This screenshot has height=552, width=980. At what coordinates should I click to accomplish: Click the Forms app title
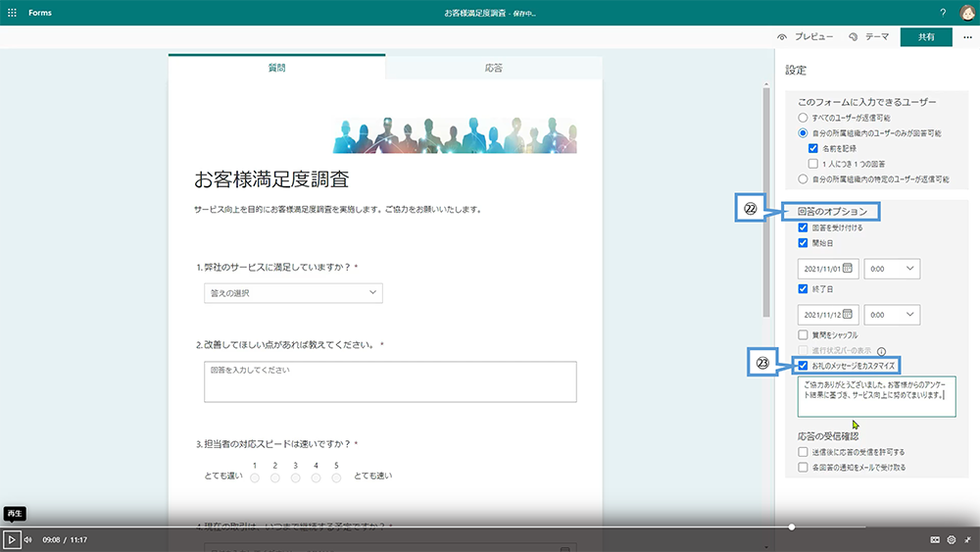pyautogui.click(x=40, y=13)
